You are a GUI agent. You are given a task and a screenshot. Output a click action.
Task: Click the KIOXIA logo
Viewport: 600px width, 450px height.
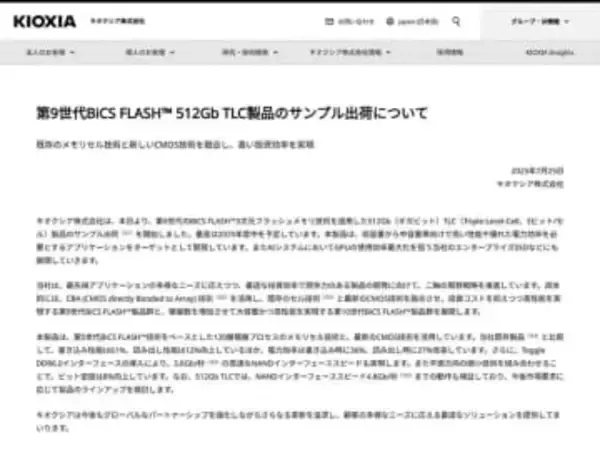pos(44,21)
